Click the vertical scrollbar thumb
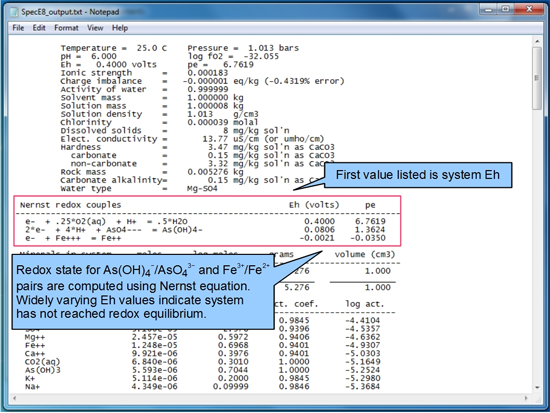550x413 pixels. [x=537, y=78]
